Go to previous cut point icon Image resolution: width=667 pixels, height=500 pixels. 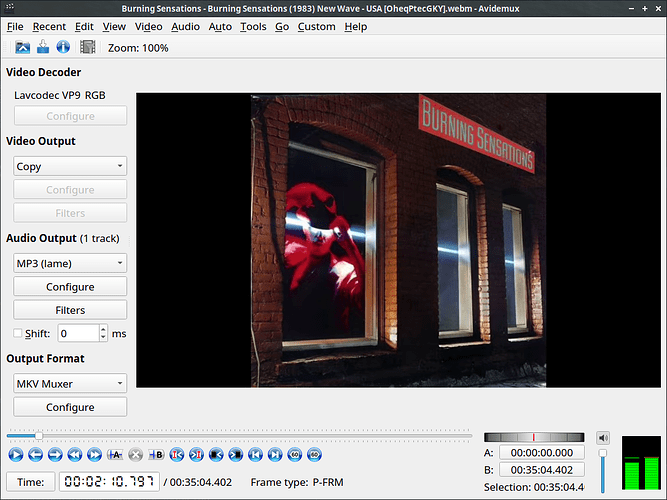coord(177,455)
